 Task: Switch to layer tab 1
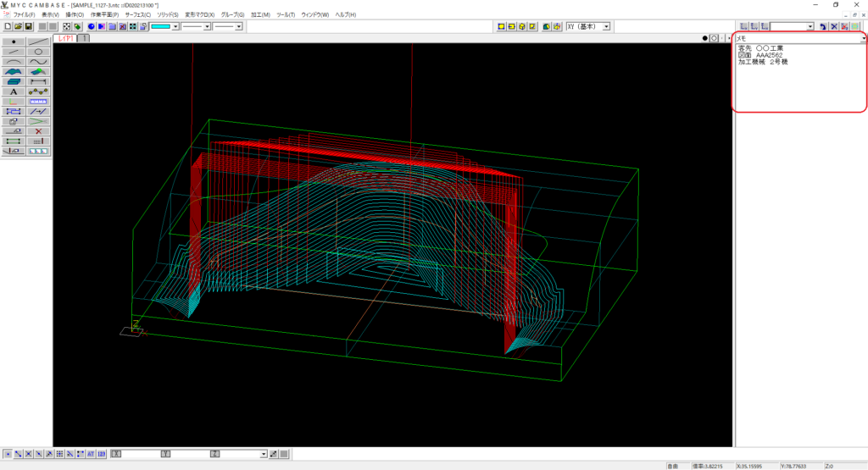(x=84, y=38)
